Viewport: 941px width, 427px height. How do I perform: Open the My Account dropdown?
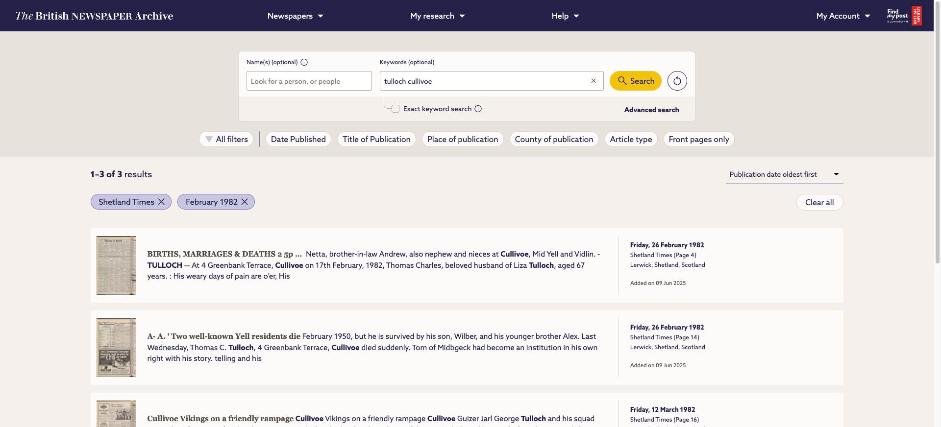[x=843, y=16]
